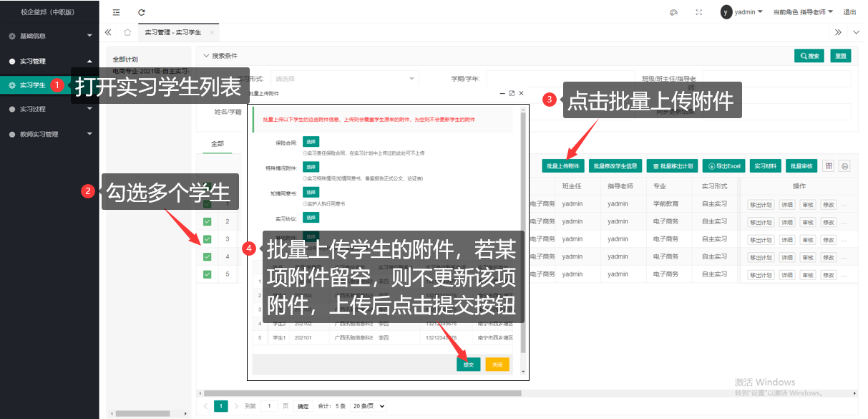Enter fullscreen via the expand icon
Image resolution: width=868 pixels, height=419 pixels.
click(698, 12)
